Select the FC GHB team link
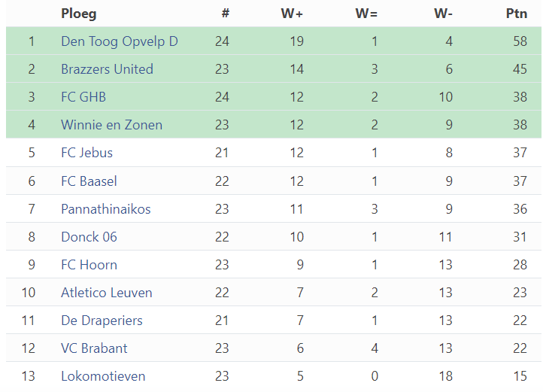 pos(83,97)
